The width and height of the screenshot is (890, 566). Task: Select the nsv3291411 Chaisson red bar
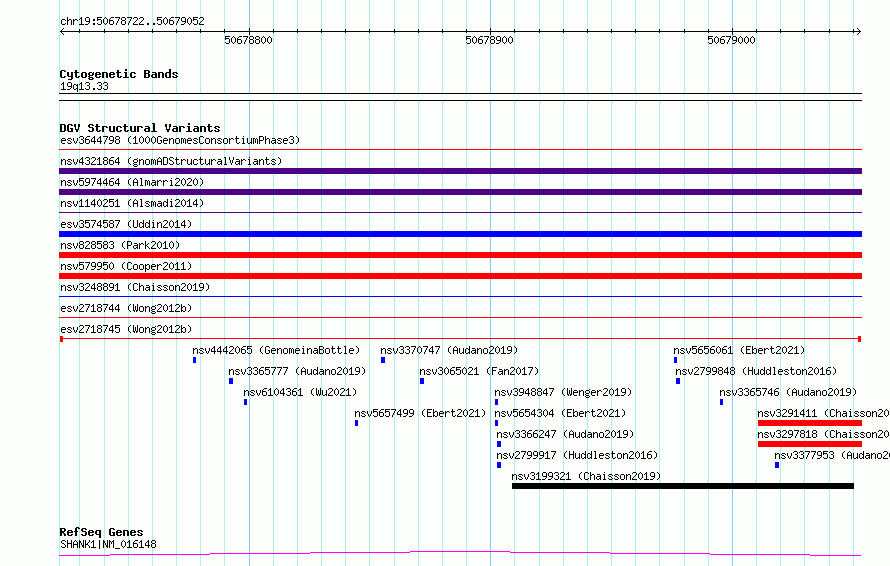point(810,423)
